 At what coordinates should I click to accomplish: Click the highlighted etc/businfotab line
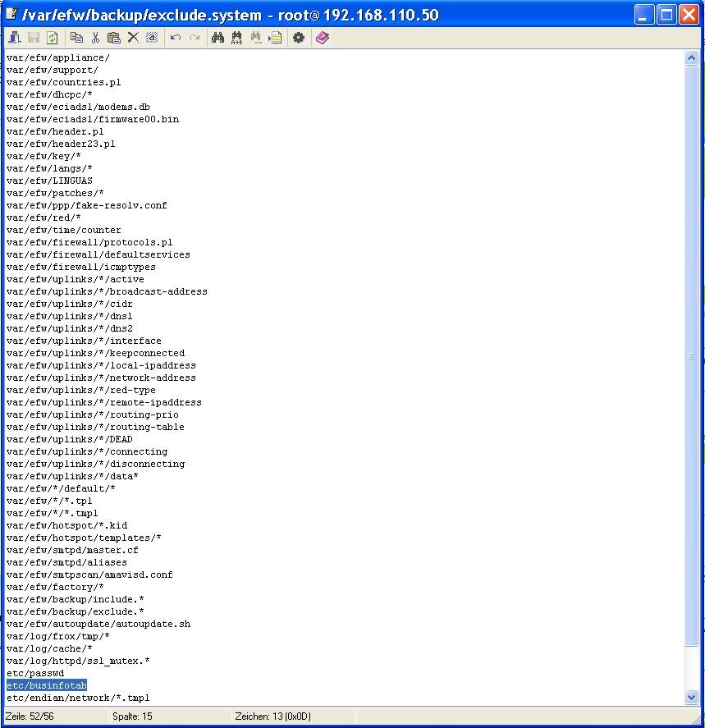coord(47,685)
